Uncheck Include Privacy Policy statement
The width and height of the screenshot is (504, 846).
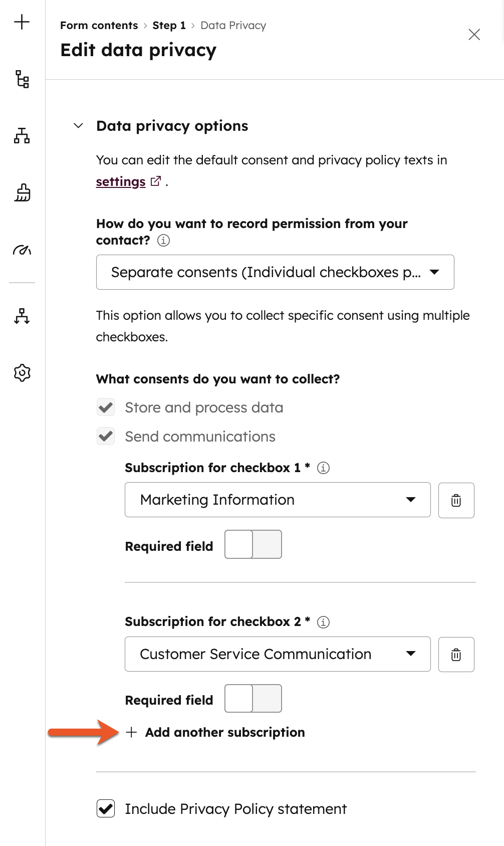105,809
